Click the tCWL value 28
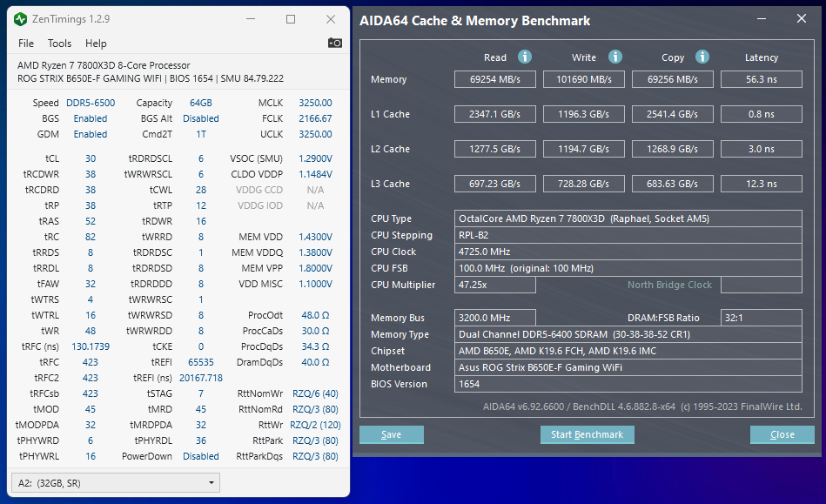The width and height of the screenshot is (826, 504). click(x=201, y=190)
